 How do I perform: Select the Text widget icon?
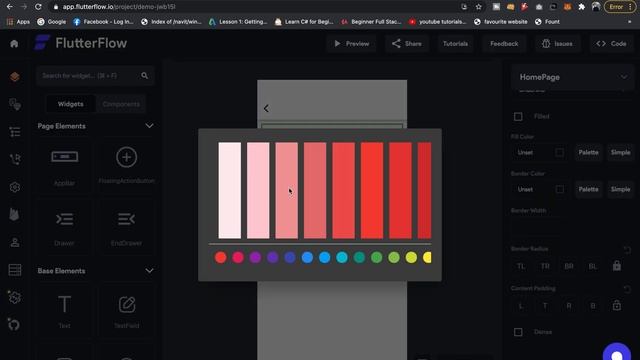[64, 304]
